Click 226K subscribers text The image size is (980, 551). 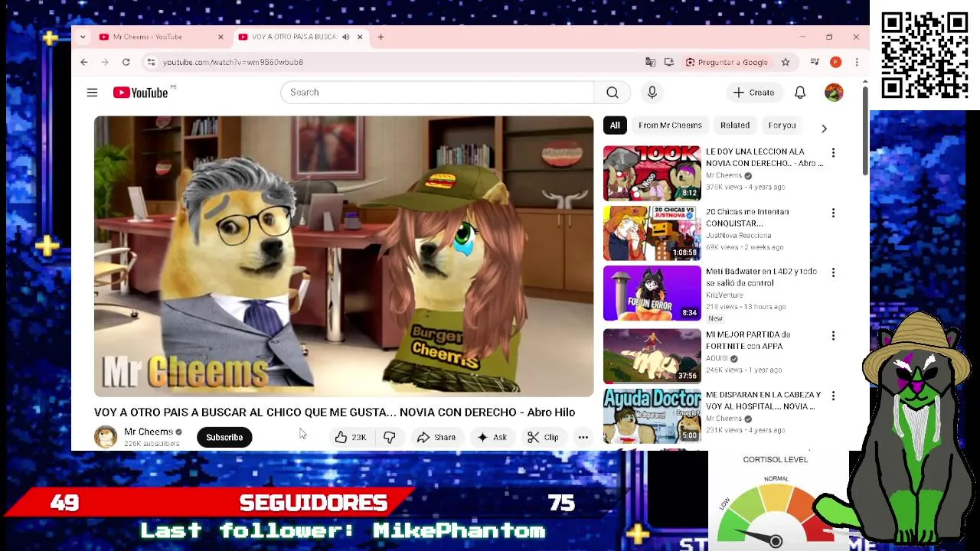(152, 444)
